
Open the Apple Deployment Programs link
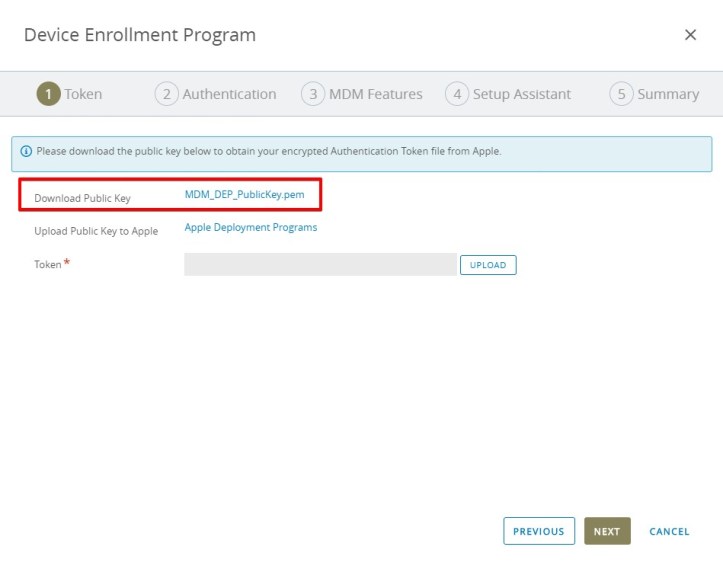[x=251, y=227]
